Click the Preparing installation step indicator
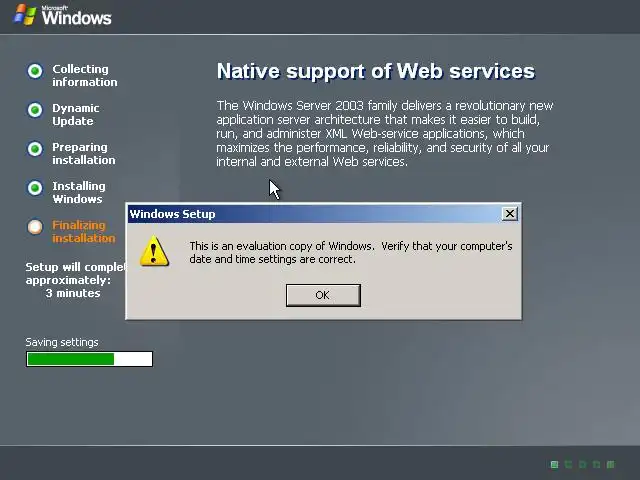This screenshot has width=640, height=480. tap(35, 149)
